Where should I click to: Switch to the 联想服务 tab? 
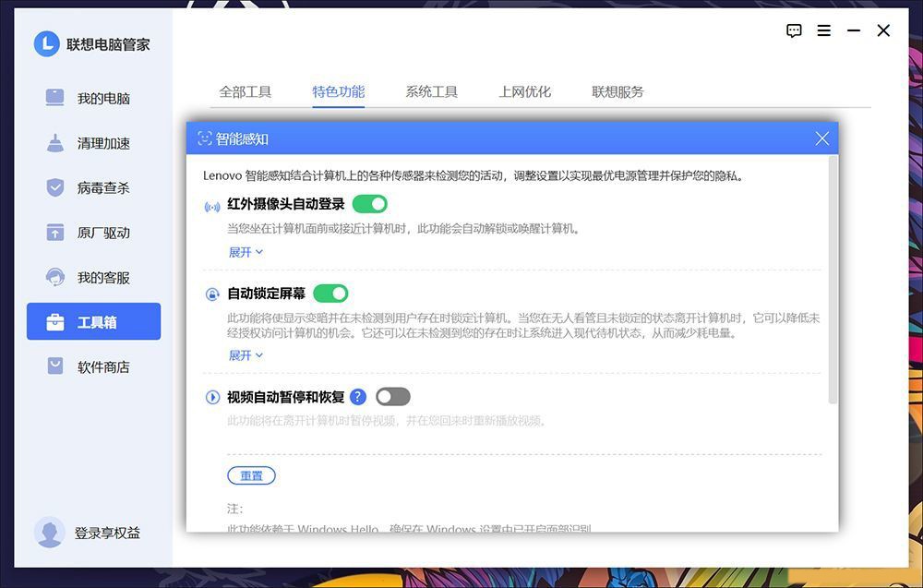[617, 91]
